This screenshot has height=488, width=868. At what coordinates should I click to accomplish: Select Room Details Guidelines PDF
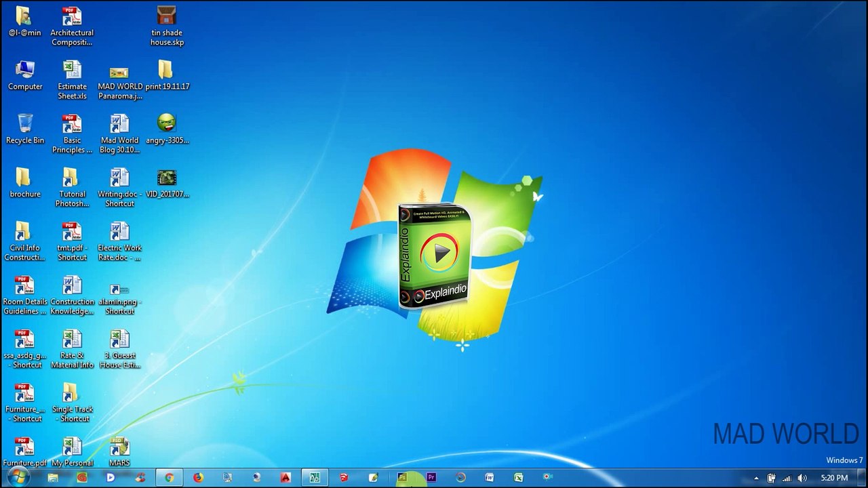24,295
